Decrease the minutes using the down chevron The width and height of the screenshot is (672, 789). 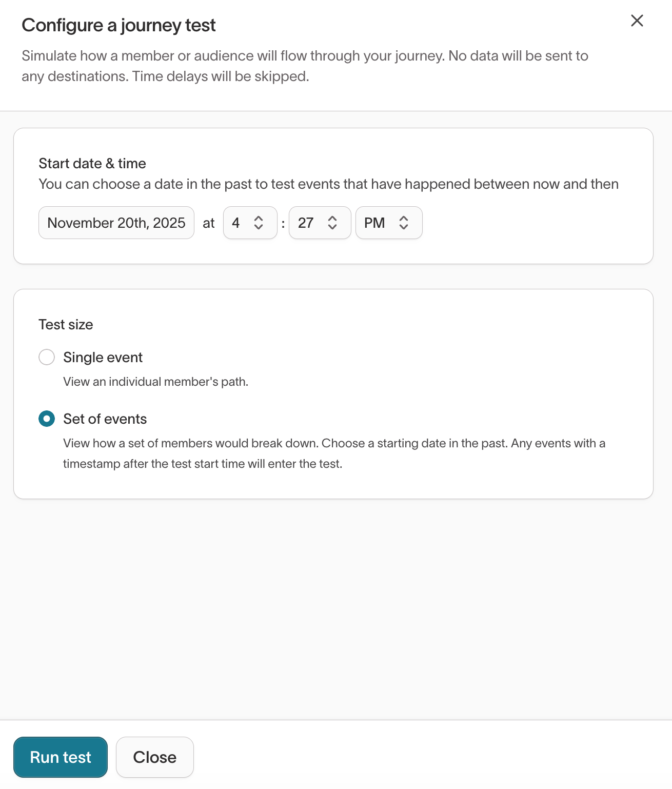[332, 228]
